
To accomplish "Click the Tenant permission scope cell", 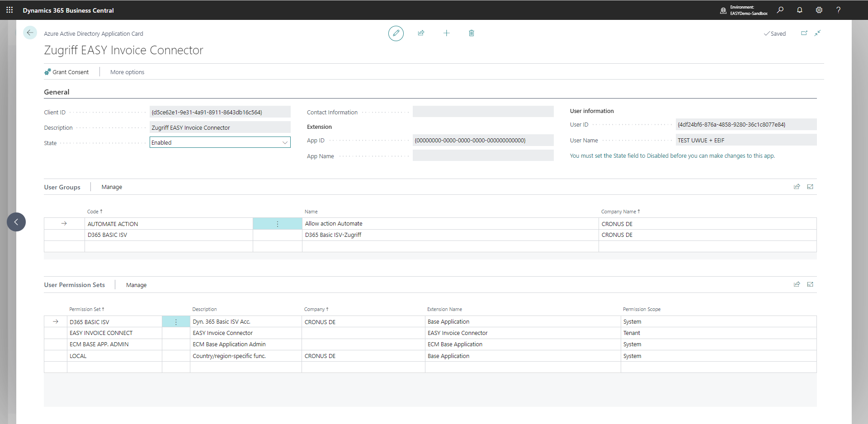I will tap(719, 333).
